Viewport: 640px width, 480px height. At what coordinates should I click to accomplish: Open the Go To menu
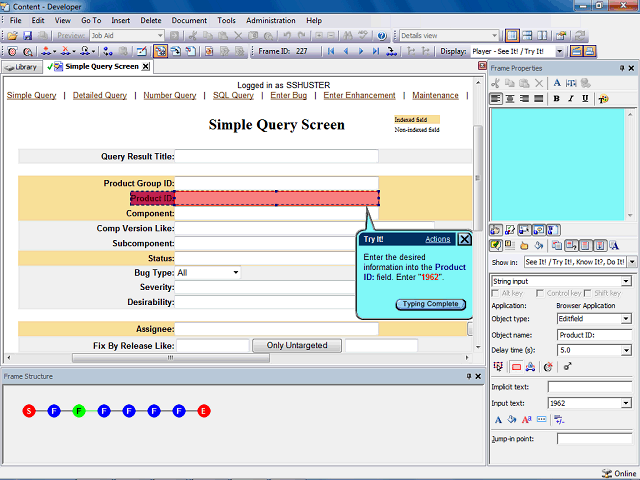(x=91, y=20)
